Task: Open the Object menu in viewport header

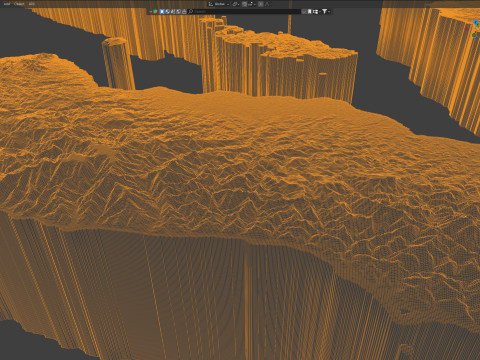Action: point(19,4)
